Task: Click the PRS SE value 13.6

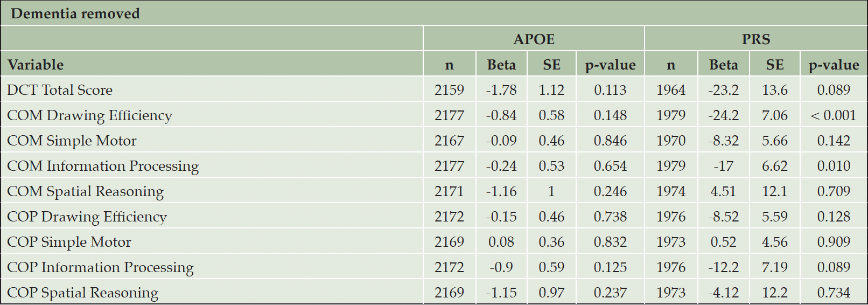Action: [775, 90]
